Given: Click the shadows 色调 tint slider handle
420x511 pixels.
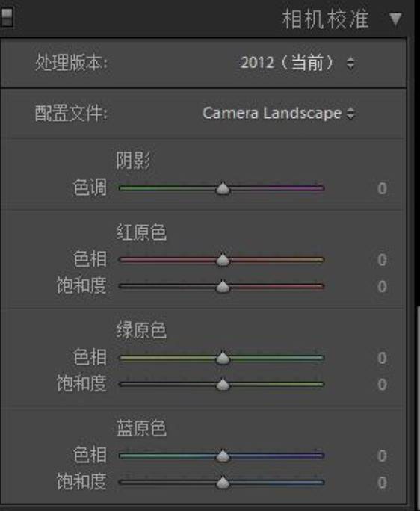Looking at the screenshot, I should click(223, 189).
